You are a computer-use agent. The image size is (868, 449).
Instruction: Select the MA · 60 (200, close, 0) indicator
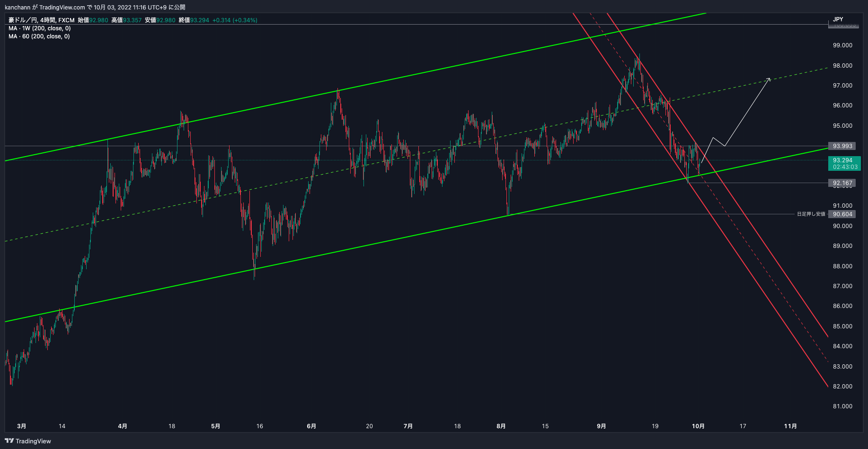point(39,36)
